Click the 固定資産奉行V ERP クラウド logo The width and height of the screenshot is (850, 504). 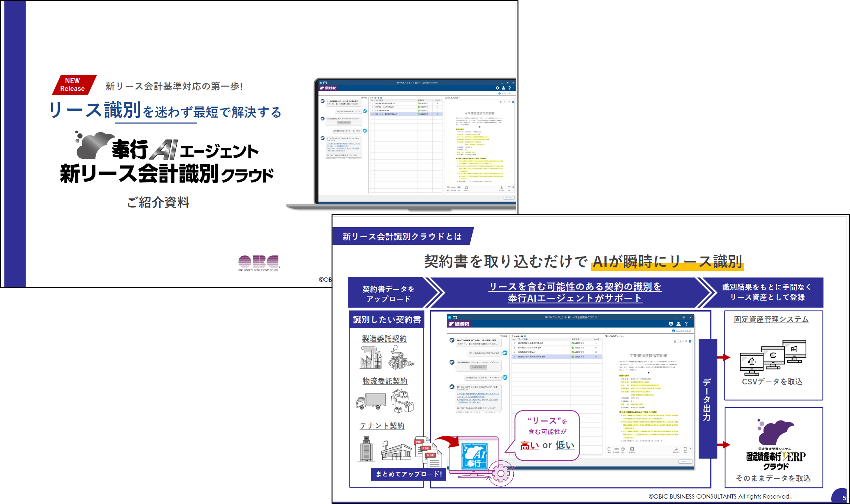coord(776,445)
